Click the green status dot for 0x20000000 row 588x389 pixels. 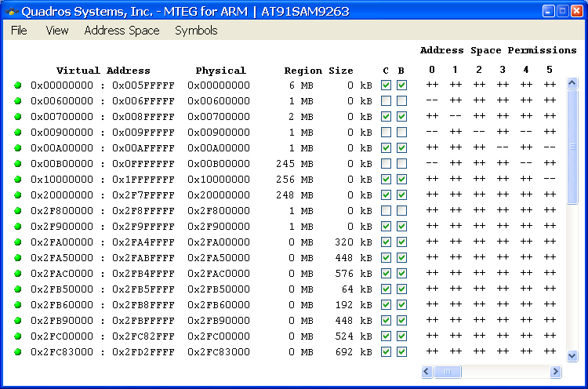tap(17, 195)
